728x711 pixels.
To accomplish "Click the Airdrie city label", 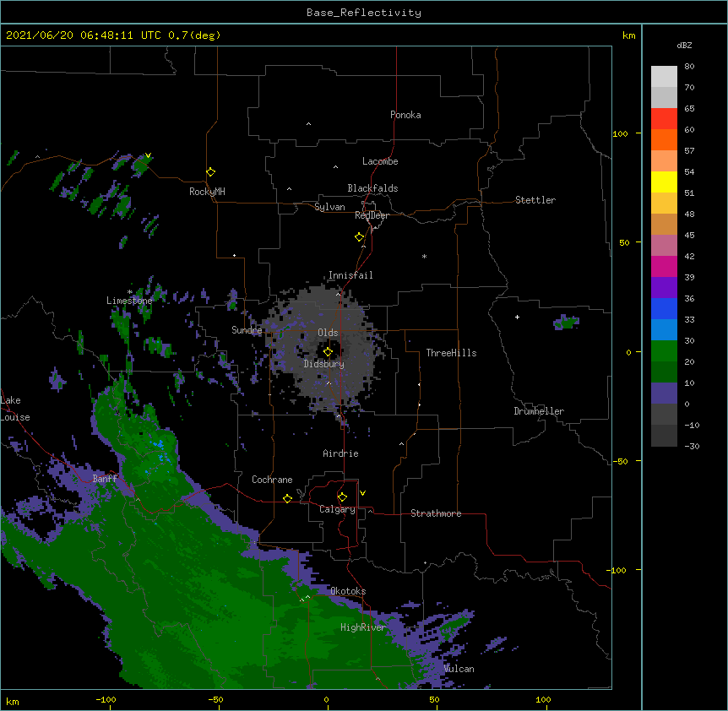I will 341,453.
